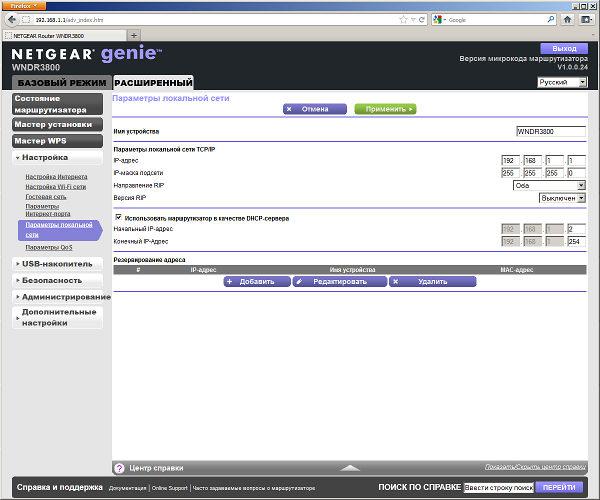The height and width of the screenshot is (500, 600).
Task: Click the Google search field
Action: pos(496,20)
